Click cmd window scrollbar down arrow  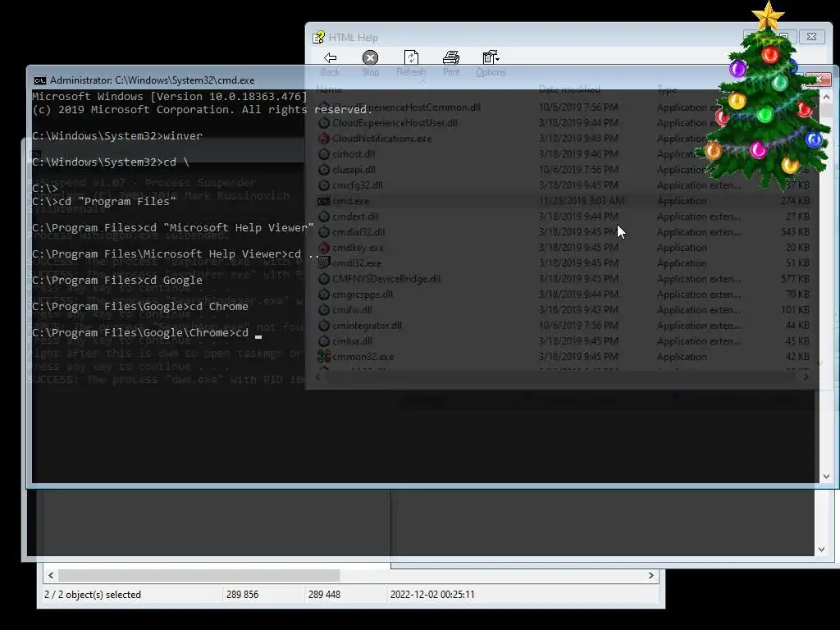coord(826,477)
